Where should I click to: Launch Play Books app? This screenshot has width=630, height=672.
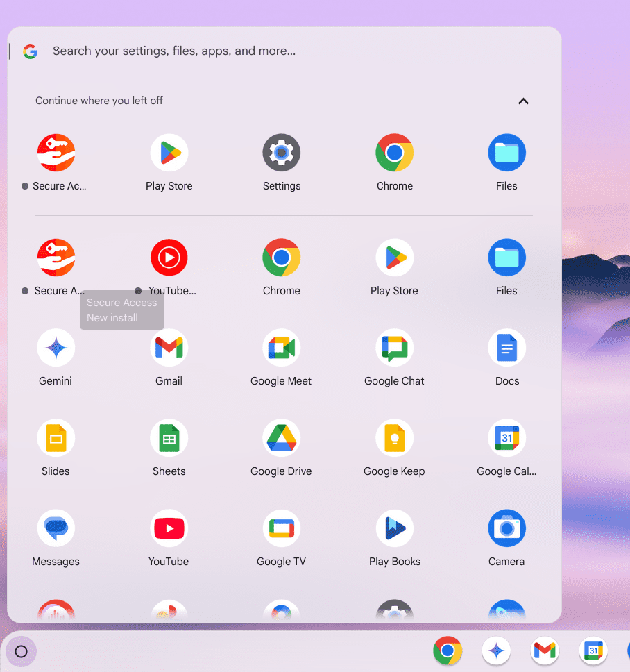pyautogui.click(x=394, y=529)
